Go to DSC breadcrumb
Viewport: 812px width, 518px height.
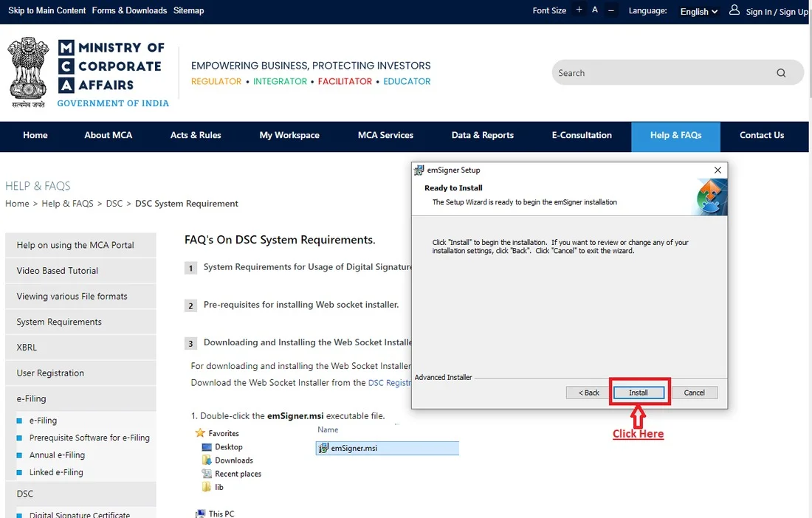[x=114, y=204]
